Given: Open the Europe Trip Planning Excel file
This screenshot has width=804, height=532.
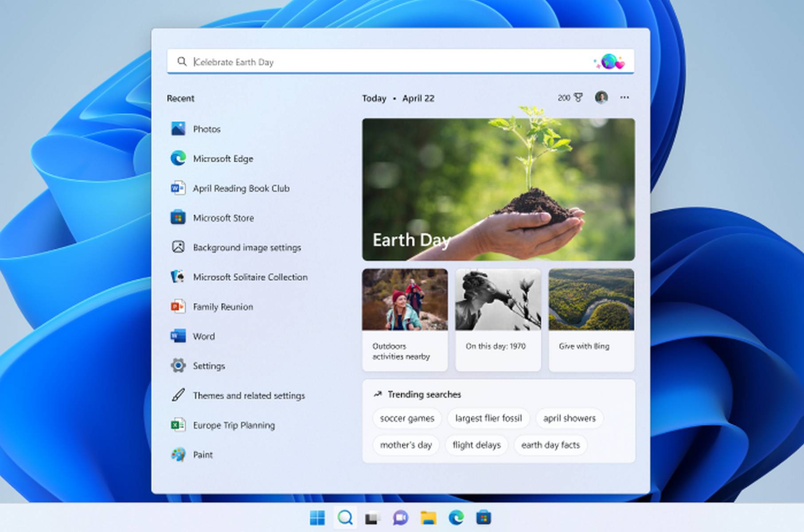Looking at the screenshot, I should coord(233,425).
